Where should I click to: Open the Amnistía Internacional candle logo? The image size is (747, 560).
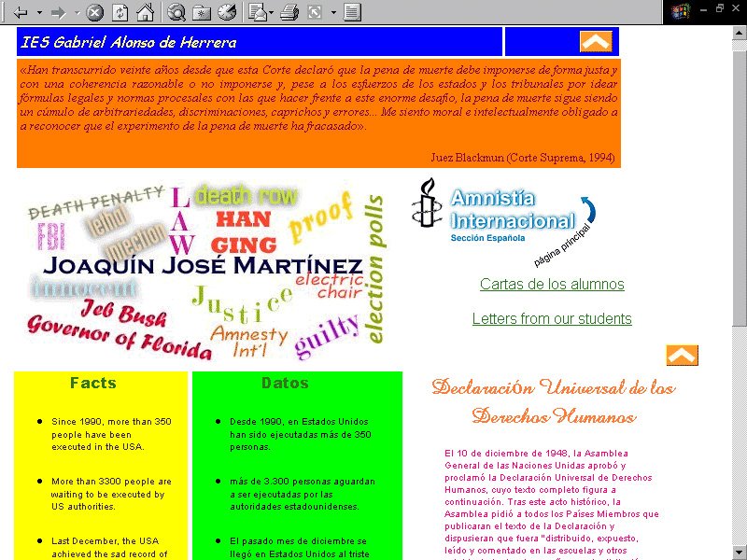click(x=428, y=203)
